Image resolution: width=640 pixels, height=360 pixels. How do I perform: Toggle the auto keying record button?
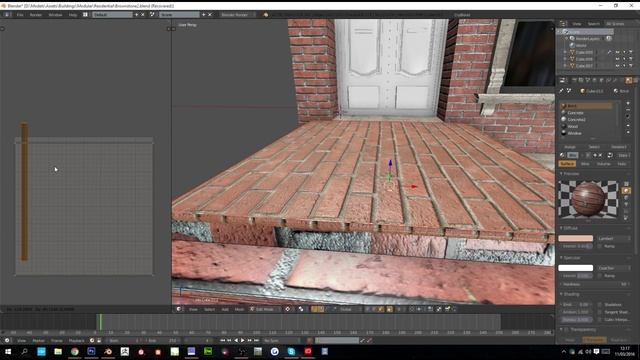[310, 340]
